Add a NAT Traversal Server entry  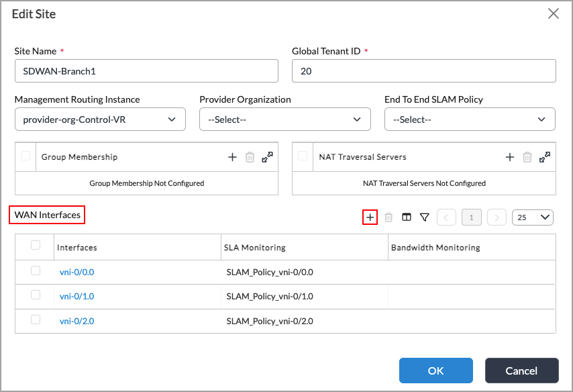tap(510, 157)
